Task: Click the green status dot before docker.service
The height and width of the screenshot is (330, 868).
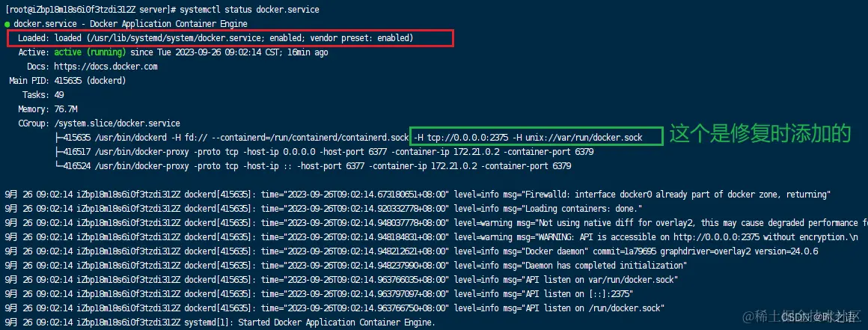Action: pyautogui.click(x=7, y=24)
